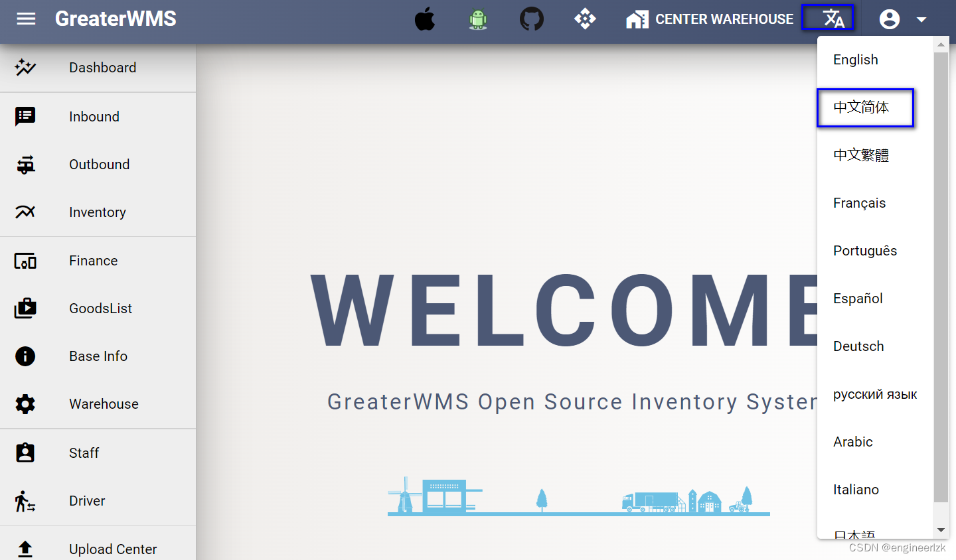This screenshot has height=560, width=956.
Task: Open Finance in the sidebar
Action: 98,261
